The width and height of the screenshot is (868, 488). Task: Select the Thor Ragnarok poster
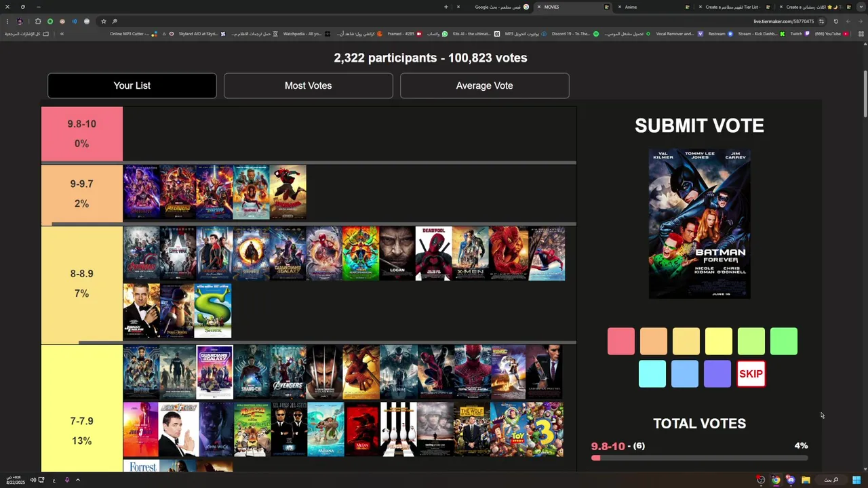click(x=361, y=253)
